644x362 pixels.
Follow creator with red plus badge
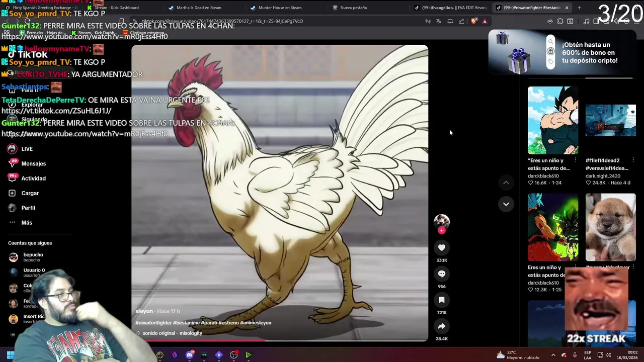[x=441, y=230]
